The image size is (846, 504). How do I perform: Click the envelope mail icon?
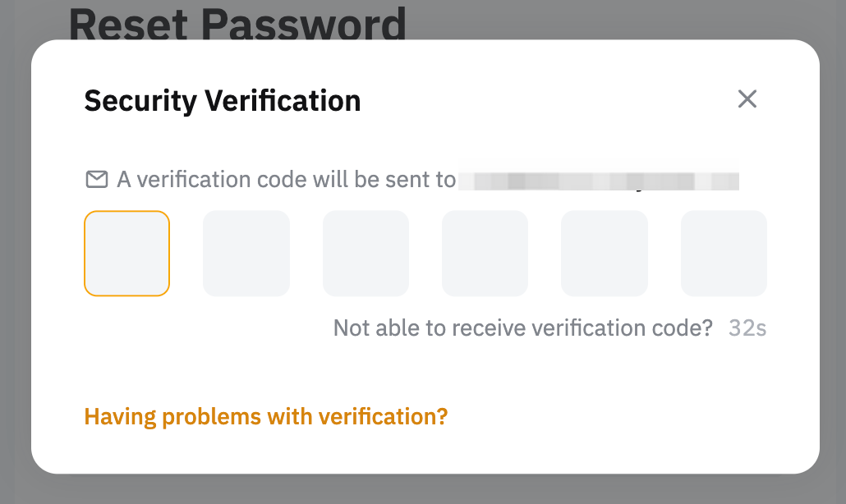(x=97, y=179)
